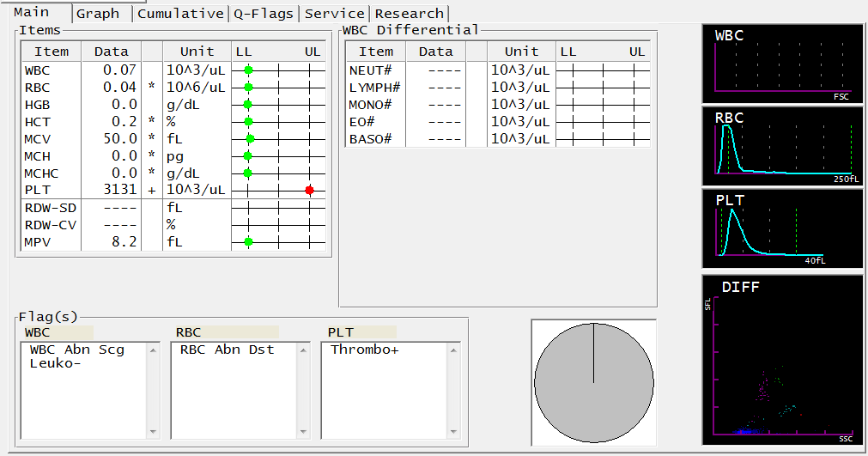Open the Cumulative tab
The width and height of the screenshot is (868, 456).
point(180,14)
